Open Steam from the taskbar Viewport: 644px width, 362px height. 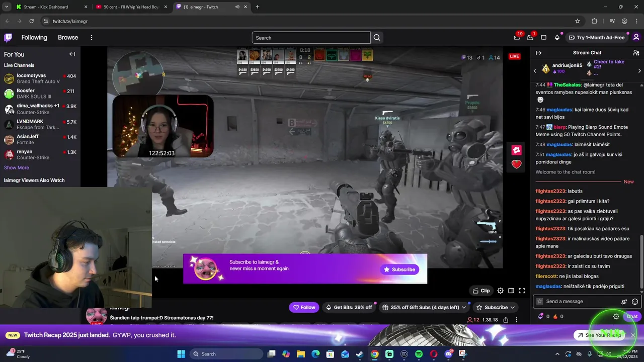tap(360, 354)
